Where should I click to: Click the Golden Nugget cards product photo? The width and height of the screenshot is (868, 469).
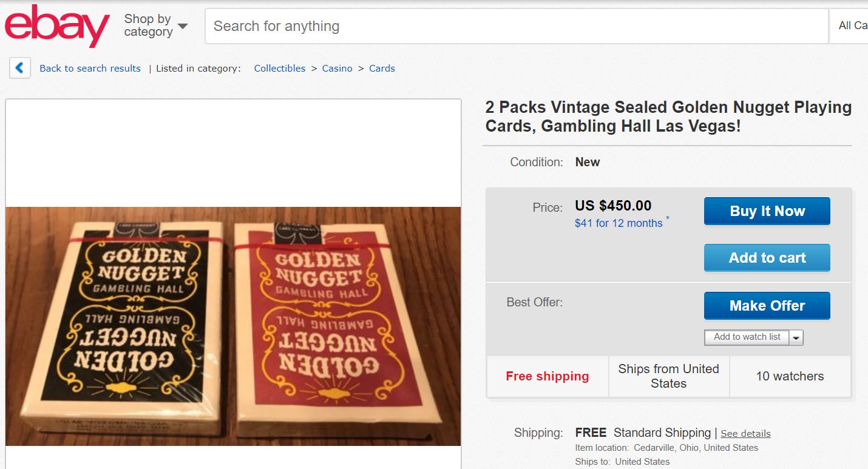(233, 326)
